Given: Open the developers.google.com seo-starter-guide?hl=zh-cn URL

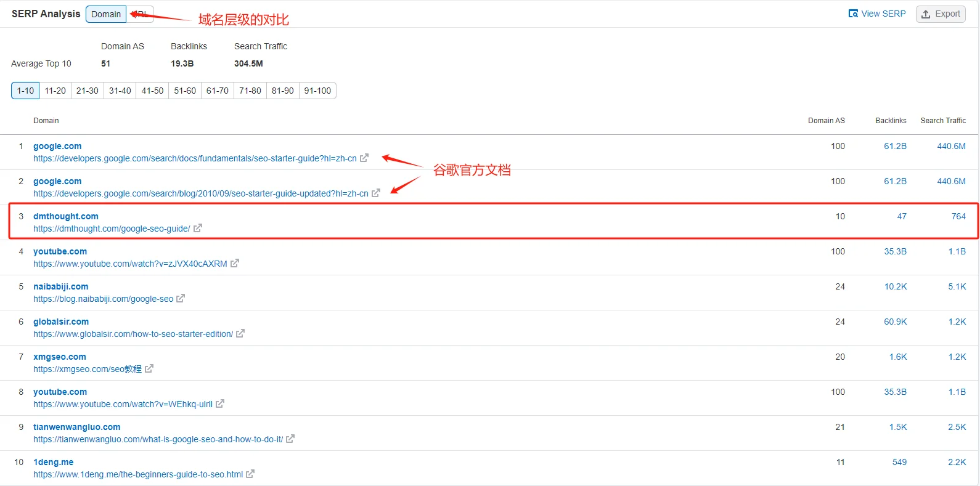Looking at the screenshot, I should (195, 158).
